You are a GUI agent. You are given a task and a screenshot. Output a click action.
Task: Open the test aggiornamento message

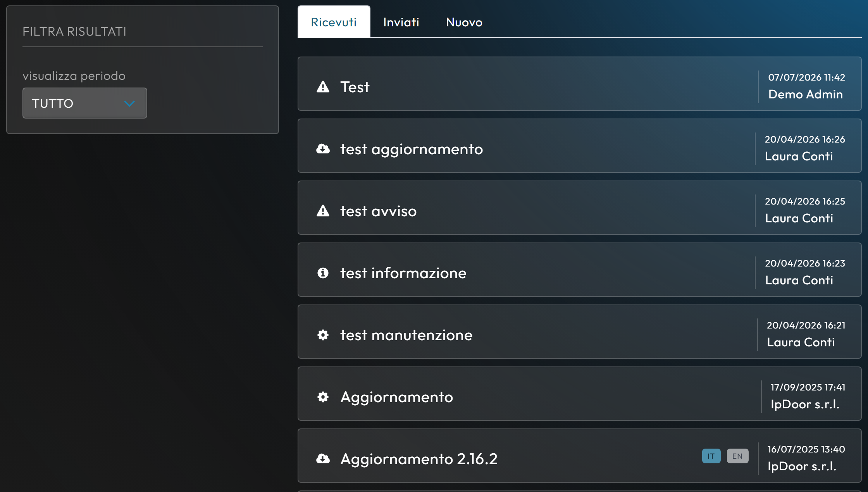coord(579,146)
